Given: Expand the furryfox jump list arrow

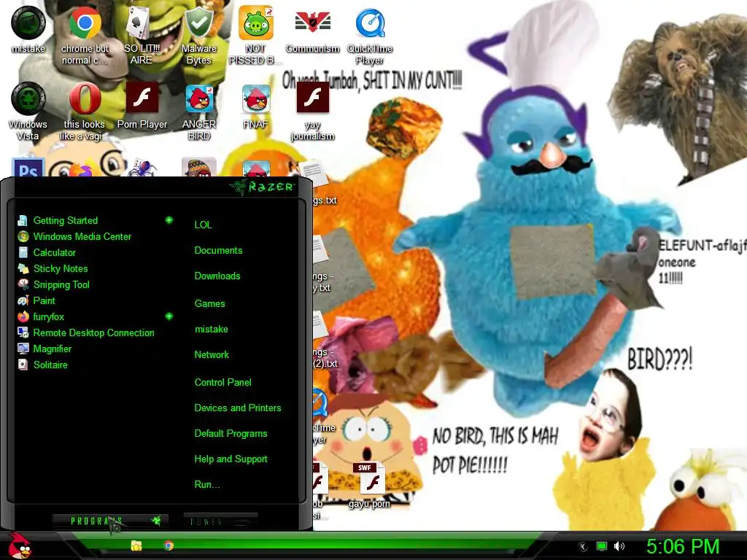Looking at the screenshot, I should (x=169, y=316).
